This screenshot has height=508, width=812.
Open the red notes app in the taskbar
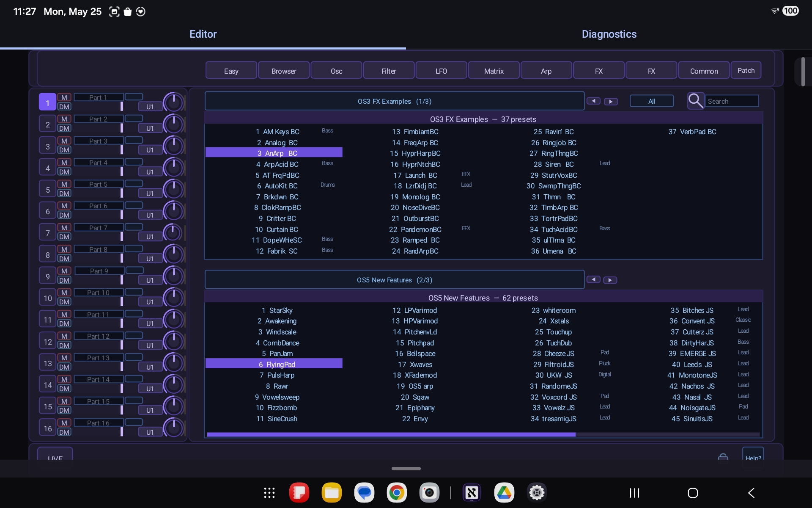tap(299, 493)
